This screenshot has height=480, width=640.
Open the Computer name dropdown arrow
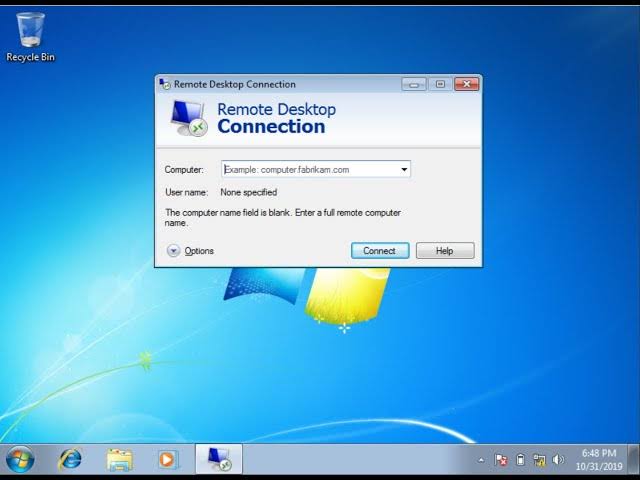point(404,170)
